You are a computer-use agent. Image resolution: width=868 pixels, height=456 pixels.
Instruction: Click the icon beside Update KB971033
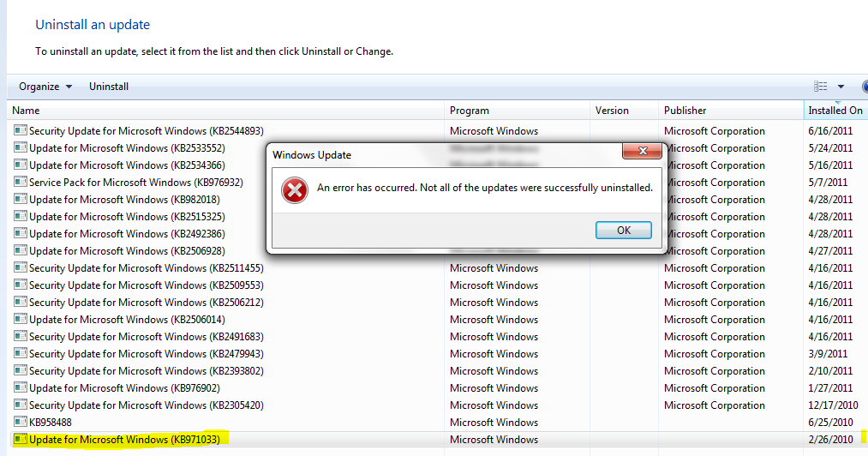(20, 440)
